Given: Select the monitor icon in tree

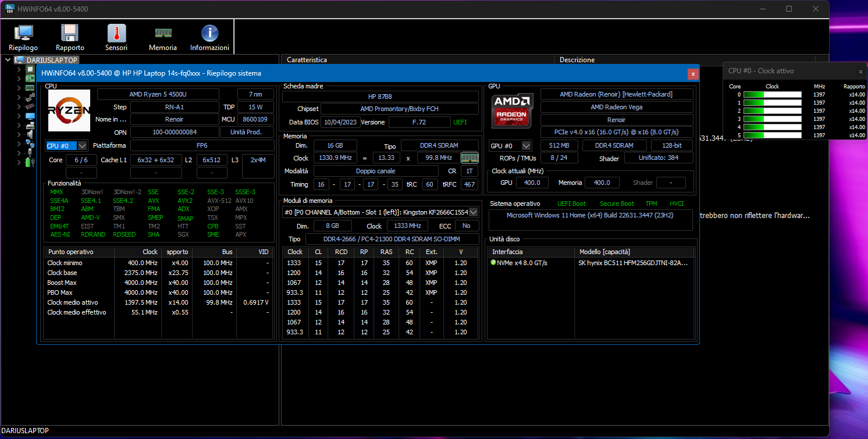Looking at the screenshot, I should (30, 116).
